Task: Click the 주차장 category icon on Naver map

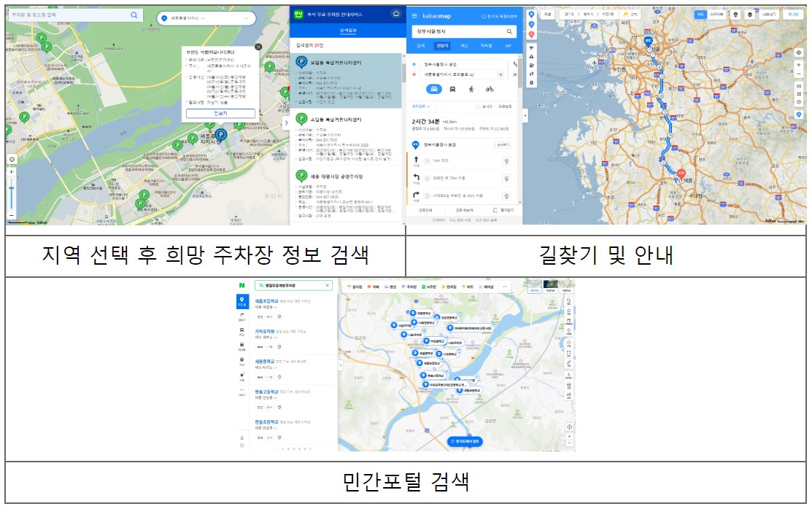Action: pyautogui.click(x=407, y=286)
